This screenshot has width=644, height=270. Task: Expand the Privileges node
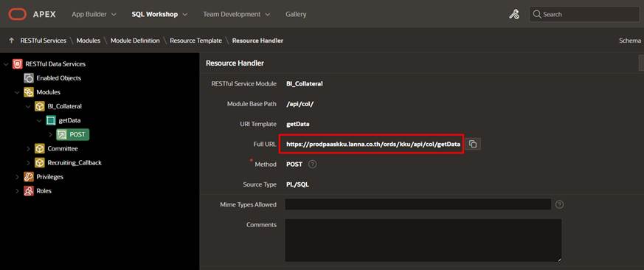point(17,177)
